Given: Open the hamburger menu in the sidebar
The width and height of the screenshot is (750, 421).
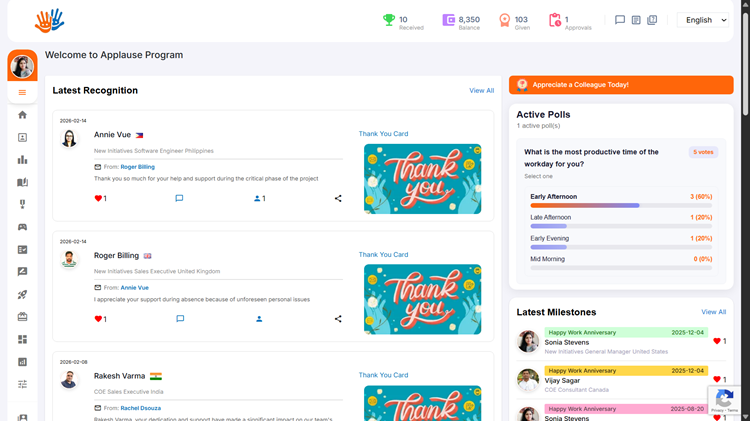Looking at the screenshot, I should point(22,93).
